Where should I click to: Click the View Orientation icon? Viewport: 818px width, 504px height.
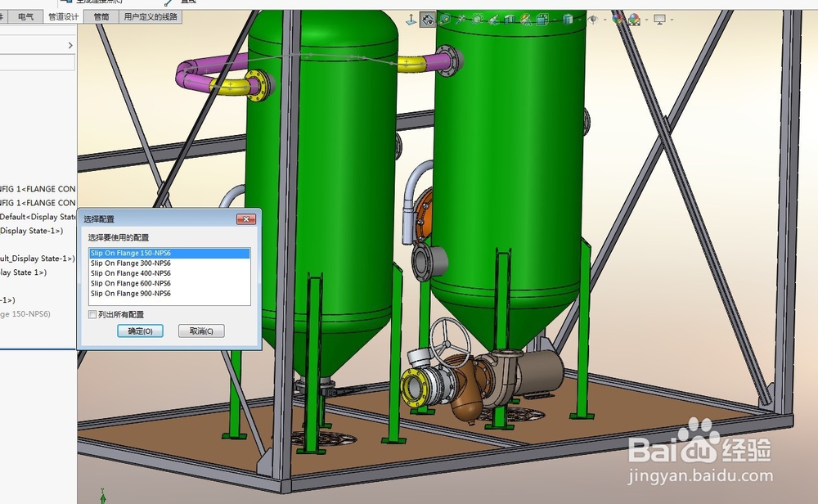[542, 20]
